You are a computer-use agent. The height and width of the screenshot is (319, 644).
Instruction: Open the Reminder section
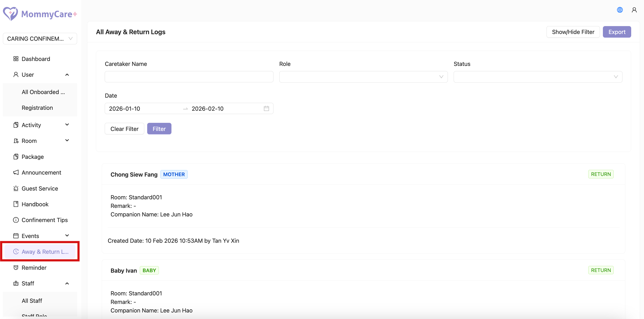point(34,267)
